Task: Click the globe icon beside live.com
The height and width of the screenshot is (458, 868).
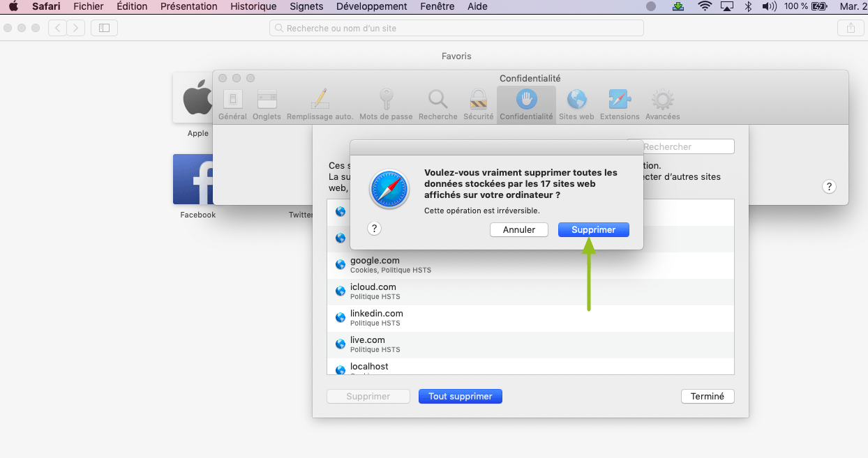Action: click(x=341, y=344)
